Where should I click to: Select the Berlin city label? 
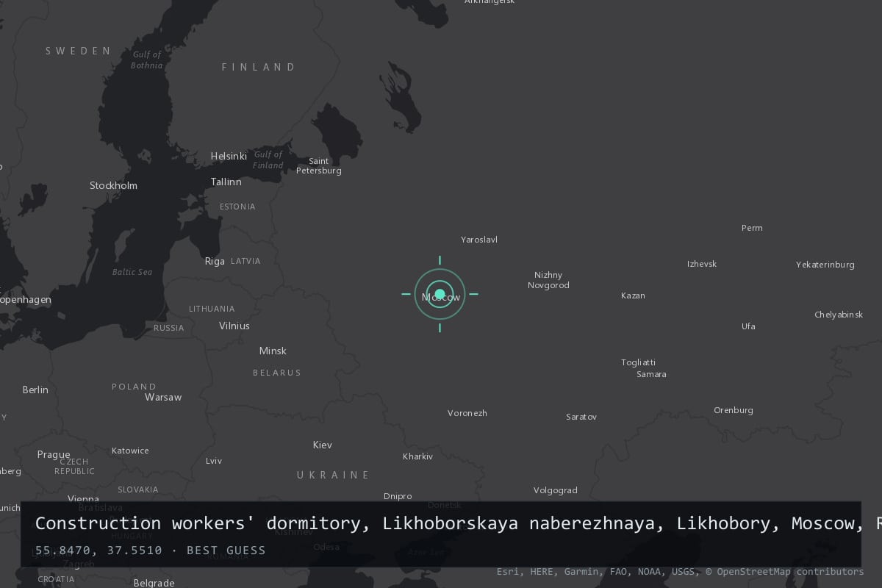pyautogui.click(x=35, y=390)
